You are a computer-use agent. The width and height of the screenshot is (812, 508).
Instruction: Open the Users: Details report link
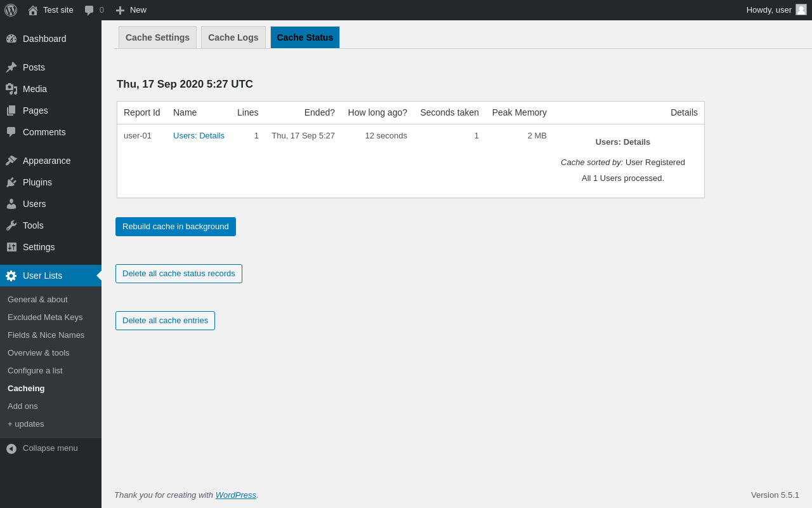coord(199,136)
